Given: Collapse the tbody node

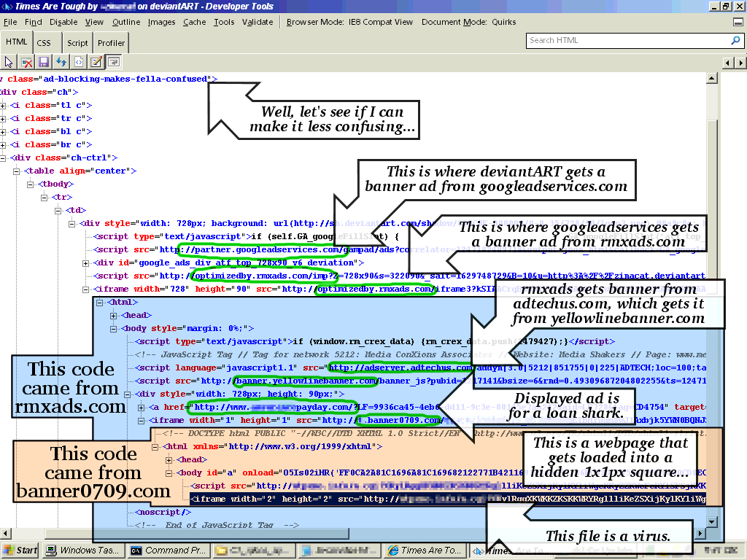Looking at the screenshot, I should [30, 184].
